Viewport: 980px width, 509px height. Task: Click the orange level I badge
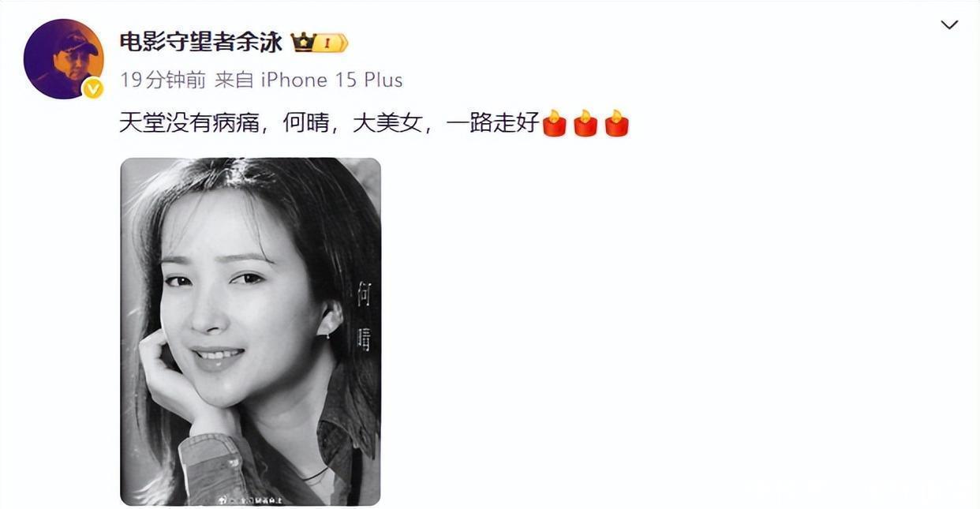(x=331, y=43)
